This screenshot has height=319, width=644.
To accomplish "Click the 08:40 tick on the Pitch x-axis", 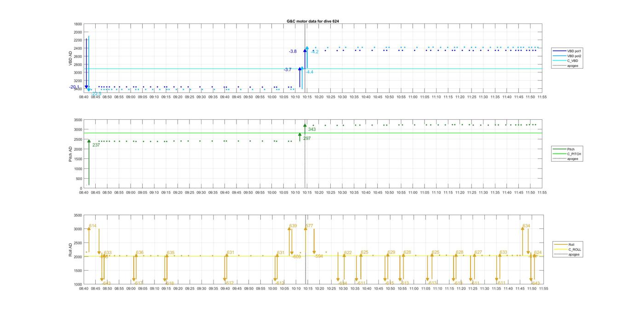I will [x=84, y=192].
